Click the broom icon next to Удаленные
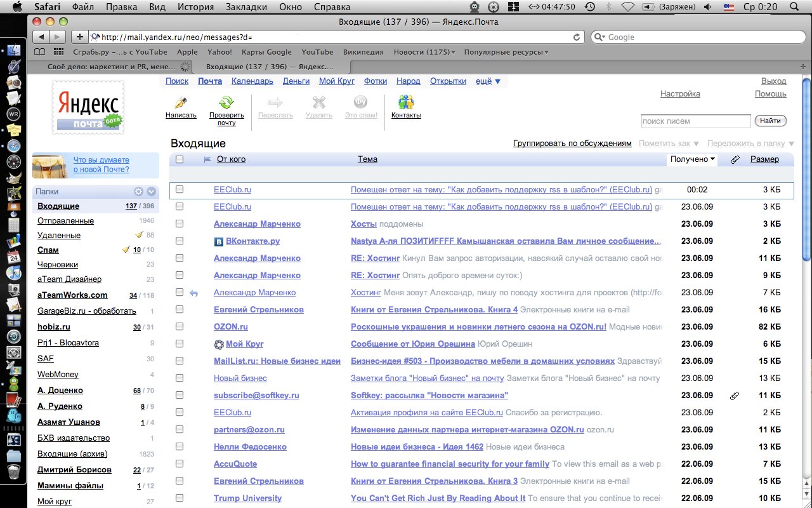 pyautogui.click(x=139, y=235)
